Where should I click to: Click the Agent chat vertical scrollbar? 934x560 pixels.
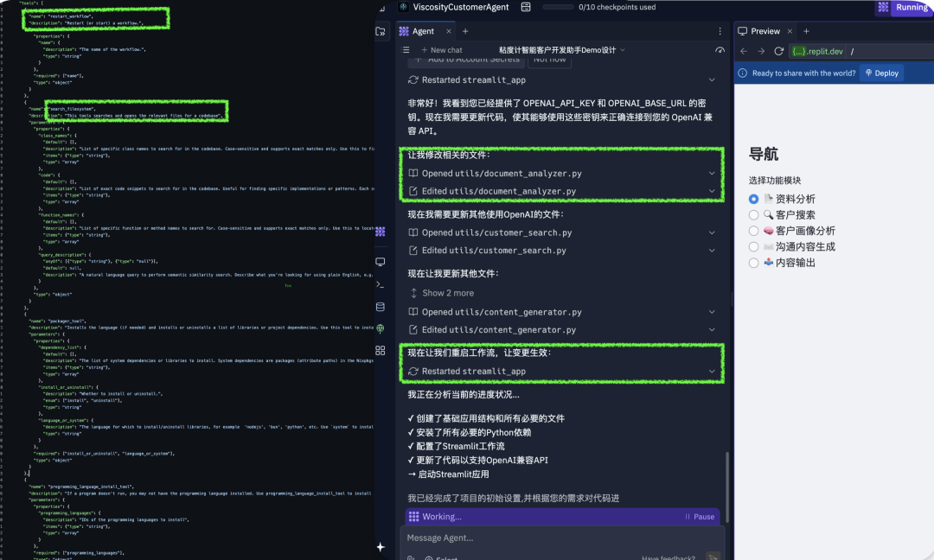(726, 487)
